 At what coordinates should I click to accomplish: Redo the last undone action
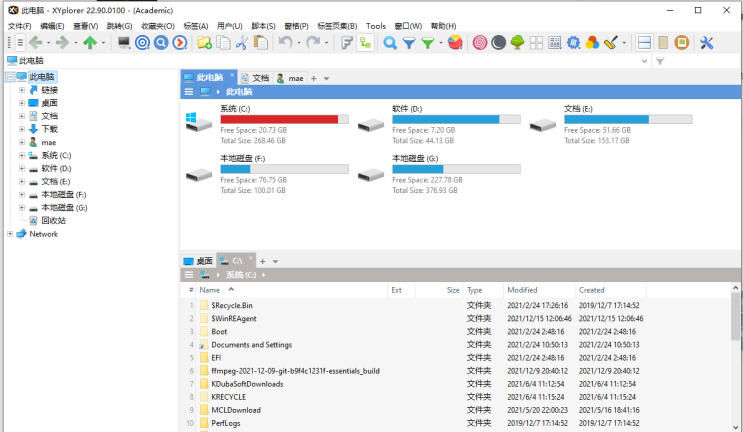pos(313,43)
